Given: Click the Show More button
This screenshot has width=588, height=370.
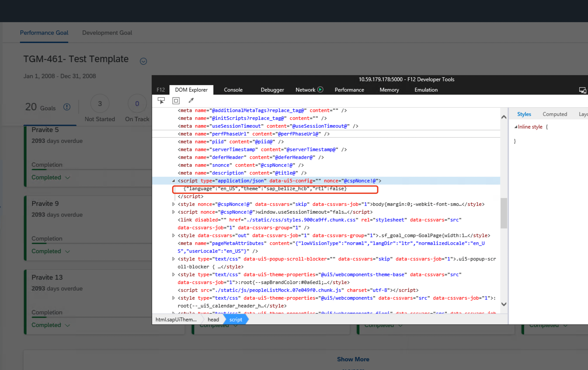Looking at the screenshot, I should [x=353, y=359].
